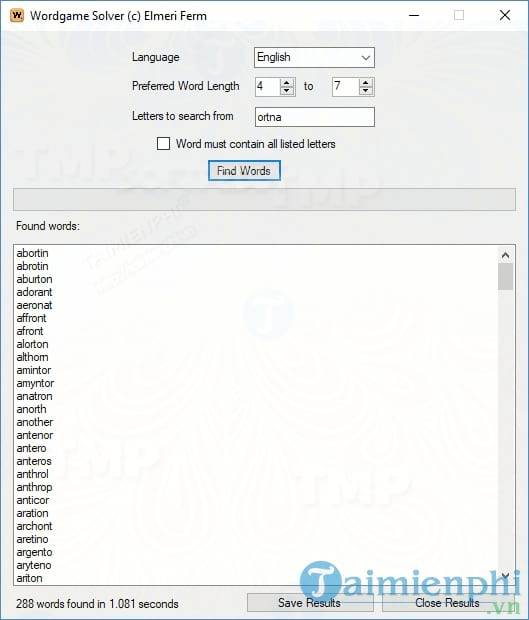Viewport: 529px width, 620px height.
Task: Select the word aretino in results
Action: [32, 539]
